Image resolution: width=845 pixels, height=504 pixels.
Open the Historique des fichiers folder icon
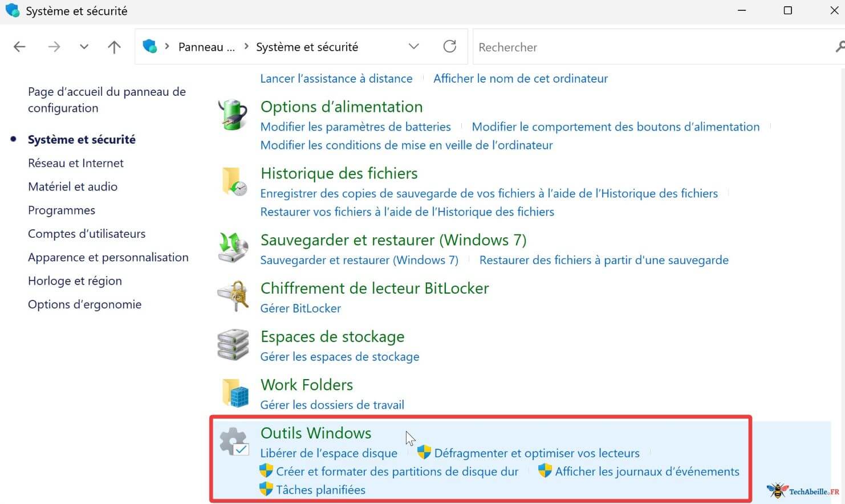pos(234,181)
